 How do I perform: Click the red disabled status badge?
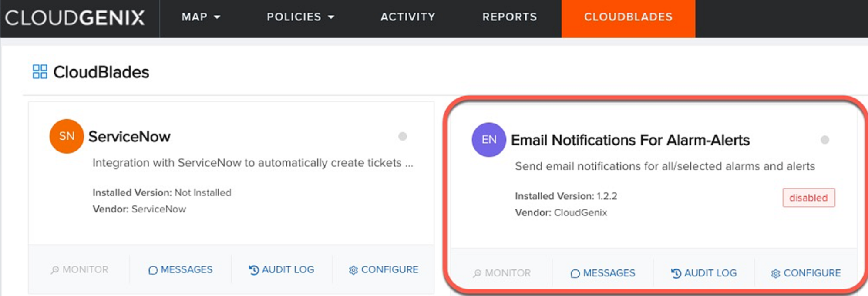[x=808, y=198]
